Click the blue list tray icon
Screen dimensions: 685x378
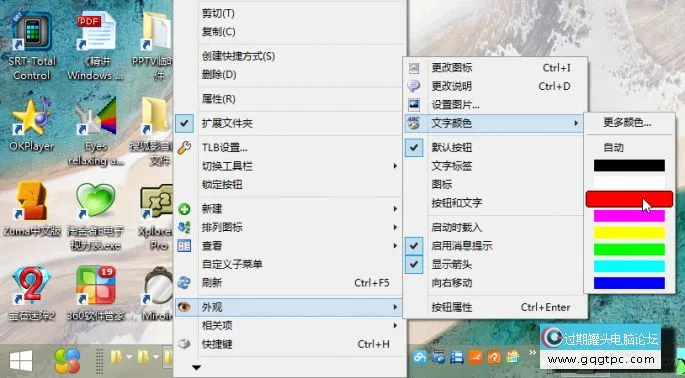[x=457, y=358]
